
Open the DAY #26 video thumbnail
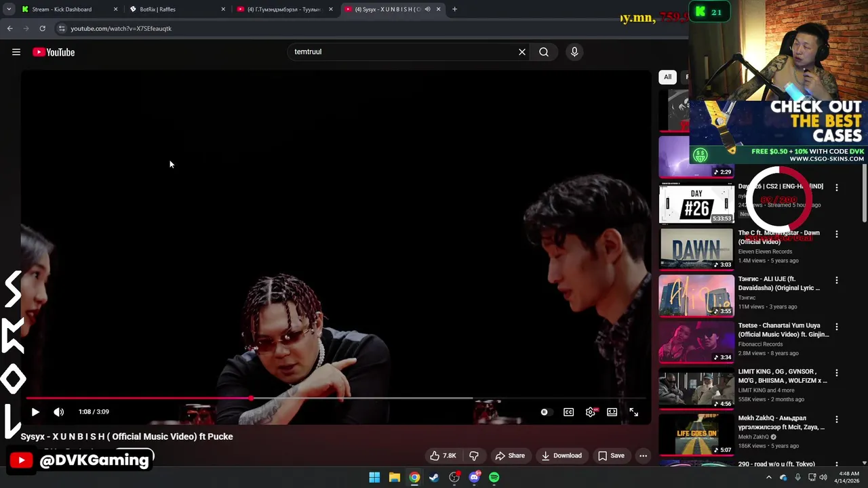[696, 203]
